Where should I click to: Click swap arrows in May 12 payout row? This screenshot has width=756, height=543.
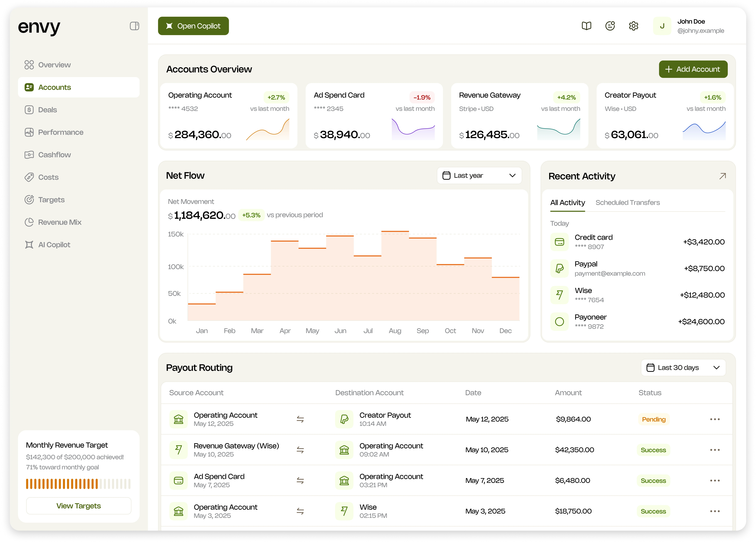point(300,419)
